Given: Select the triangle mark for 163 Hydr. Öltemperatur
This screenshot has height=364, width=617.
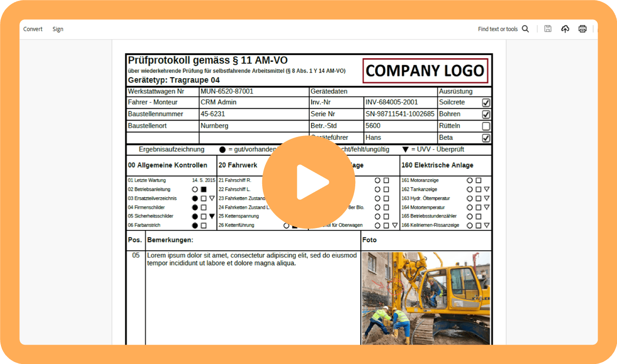Looking at the screenshot, I should 486,198.
